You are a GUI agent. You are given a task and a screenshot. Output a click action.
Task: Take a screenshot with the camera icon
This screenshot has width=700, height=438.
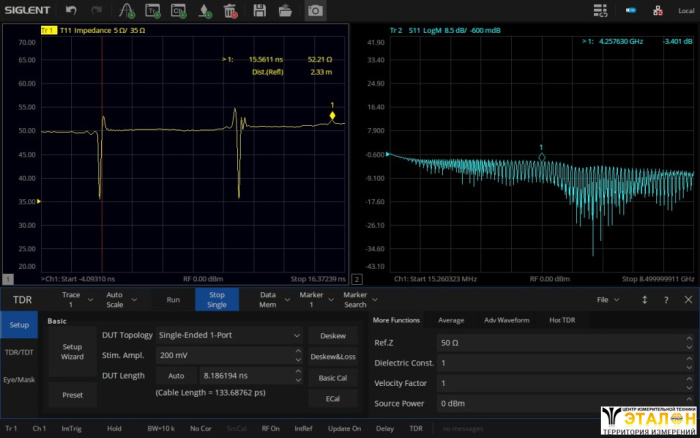pos(315,11)
